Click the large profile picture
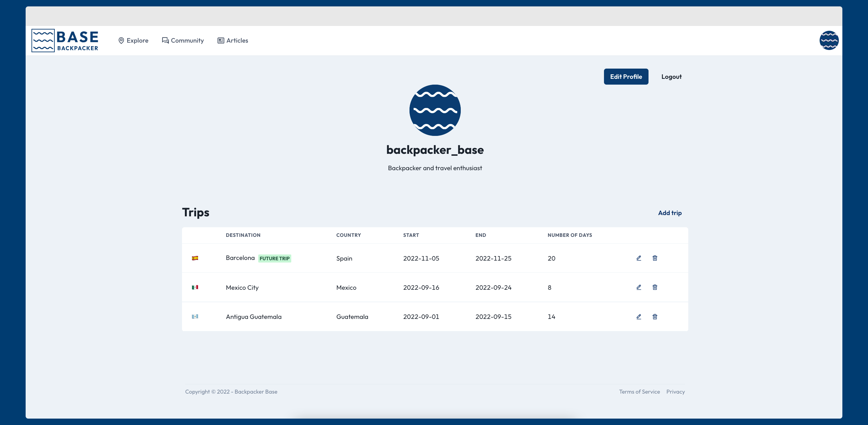Viewport: 868px width, 425px height. (x=435, y=110)
